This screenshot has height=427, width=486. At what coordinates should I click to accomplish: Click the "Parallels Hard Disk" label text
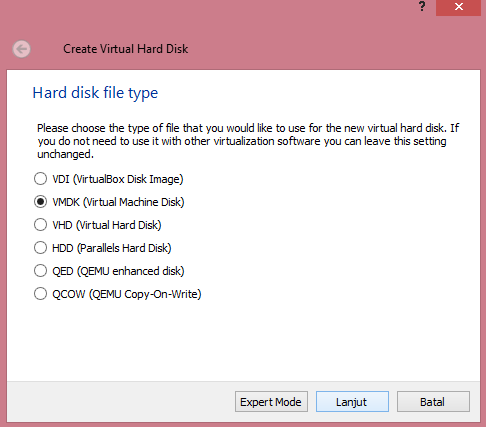[x=124, y=248]
